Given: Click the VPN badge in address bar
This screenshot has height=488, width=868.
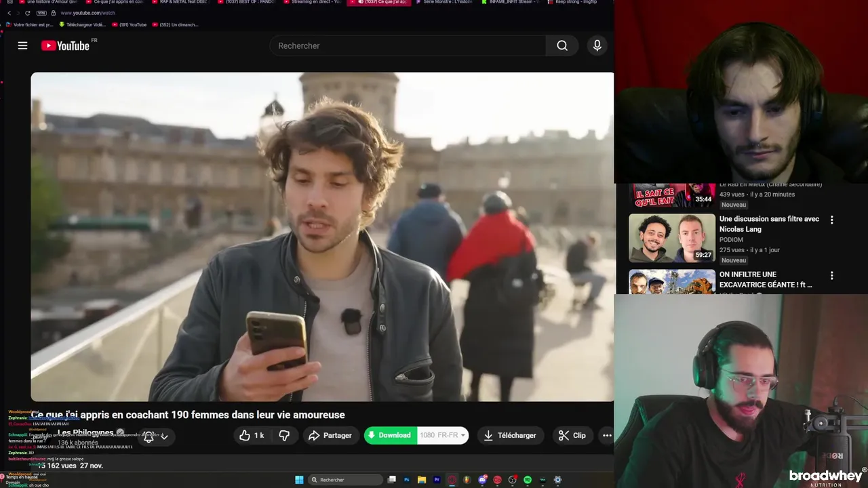Looking at the screenshot, I should pyautogui.click(x=41, y=13).
